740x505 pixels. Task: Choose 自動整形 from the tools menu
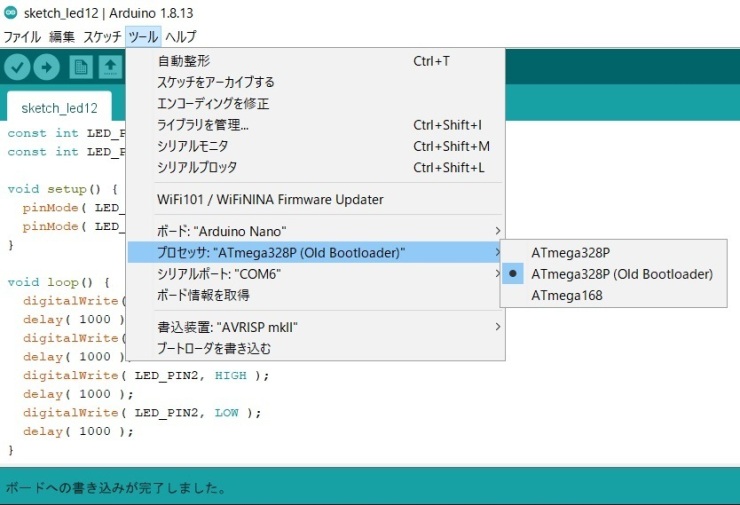coord(316,61)
